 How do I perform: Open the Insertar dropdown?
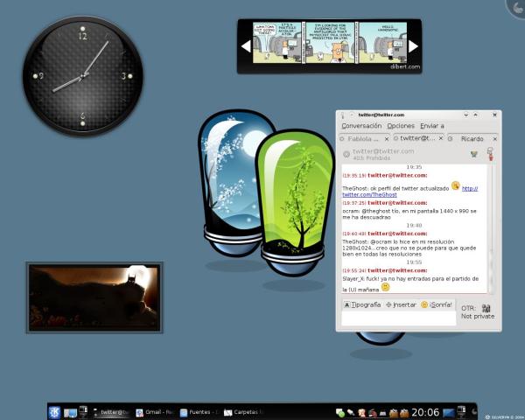[401, 304]
